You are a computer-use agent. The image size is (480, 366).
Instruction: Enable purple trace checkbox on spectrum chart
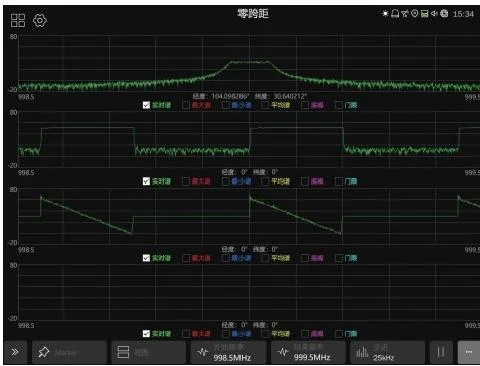tap(305, 105)
